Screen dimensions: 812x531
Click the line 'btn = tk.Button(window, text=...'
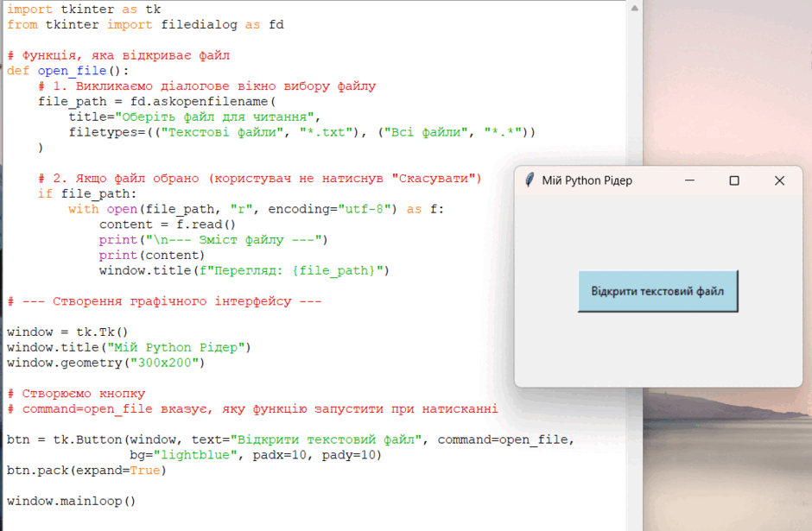pos(290,439)
